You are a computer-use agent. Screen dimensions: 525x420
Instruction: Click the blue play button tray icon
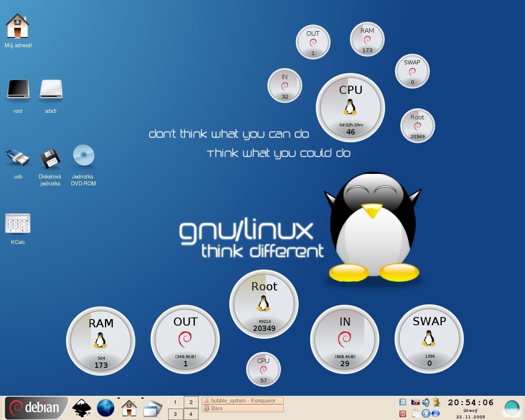(426, 413)
